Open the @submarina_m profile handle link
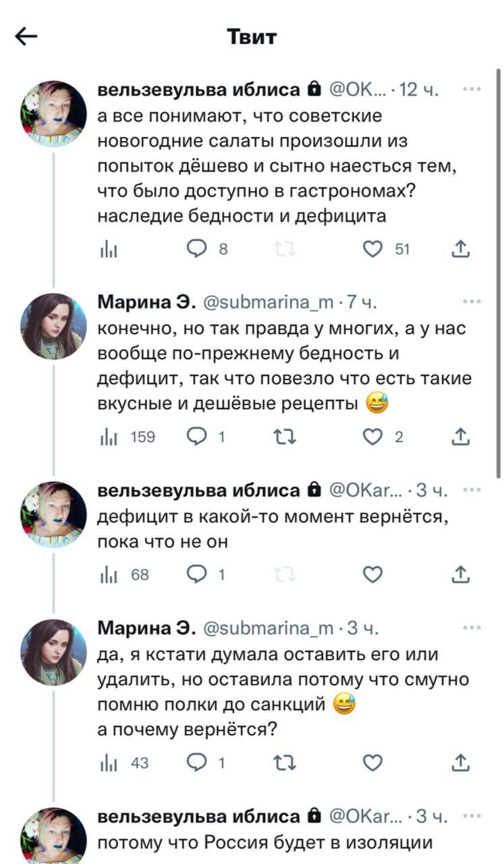This screenshot has height=864, width=504. pos(267,302)
